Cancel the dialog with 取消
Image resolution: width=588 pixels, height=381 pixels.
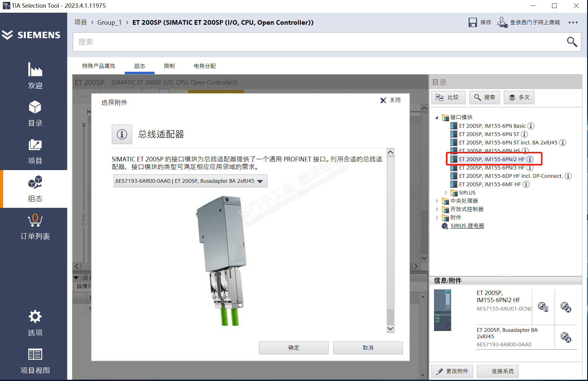coord(368,348)
